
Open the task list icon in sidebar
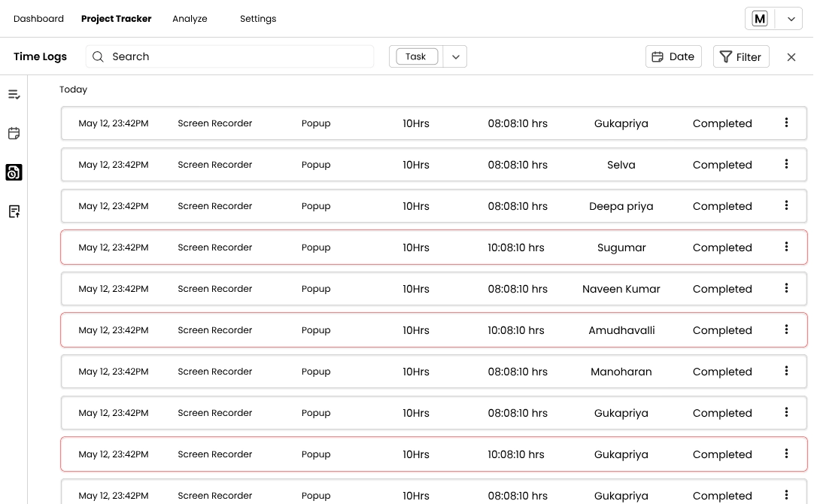pyautogui.click(x=14, y=95)
